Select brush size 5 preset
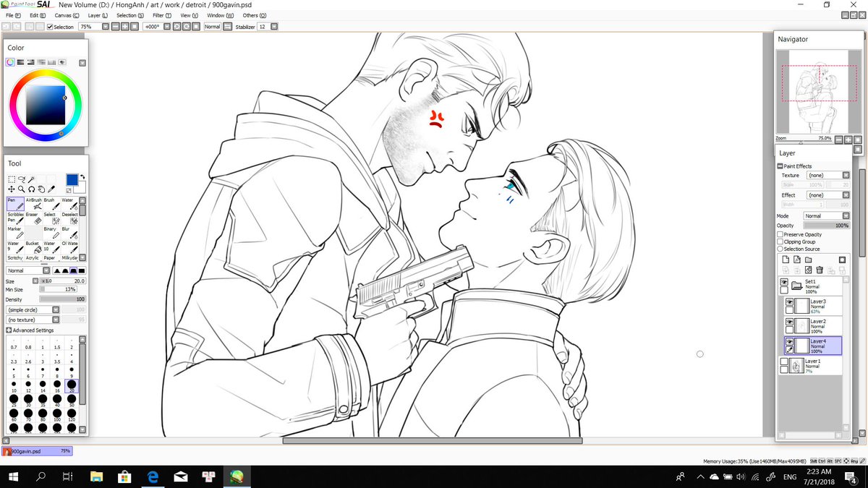This screenshot has width=868, height=488. (x=14, y=371)
